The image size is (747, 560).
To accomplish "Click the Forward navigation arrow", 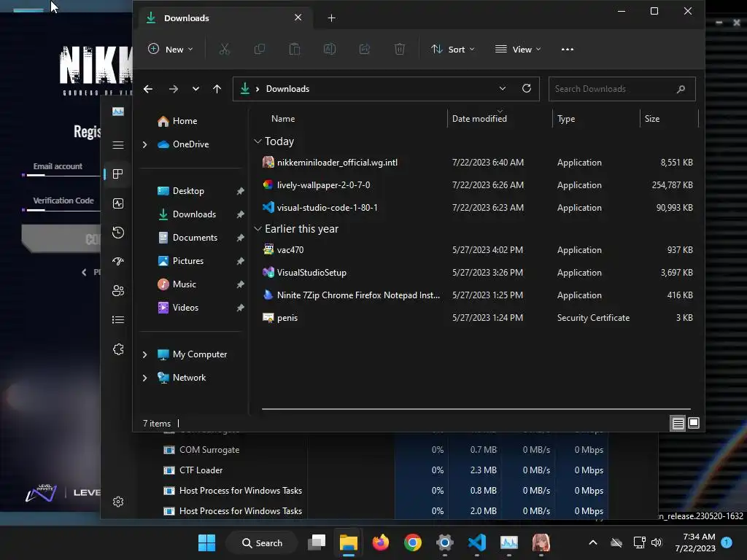I will 174,89.
